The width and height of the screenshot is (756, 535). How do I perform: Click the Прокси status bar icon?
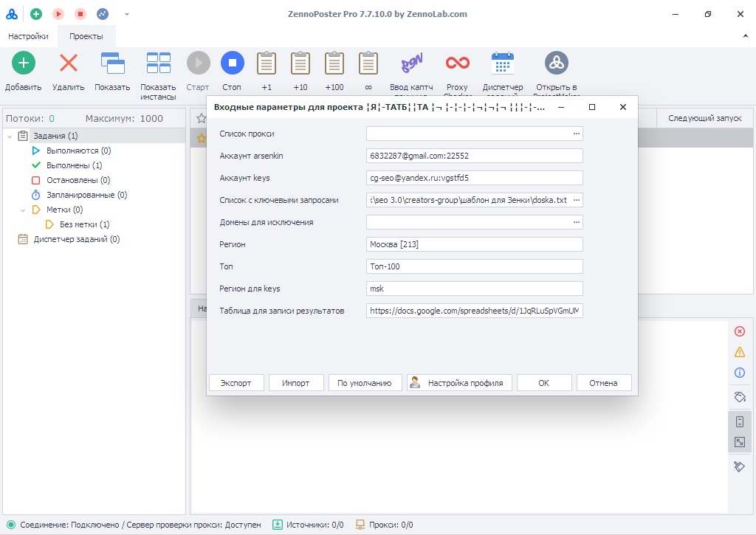click(360, 525)
